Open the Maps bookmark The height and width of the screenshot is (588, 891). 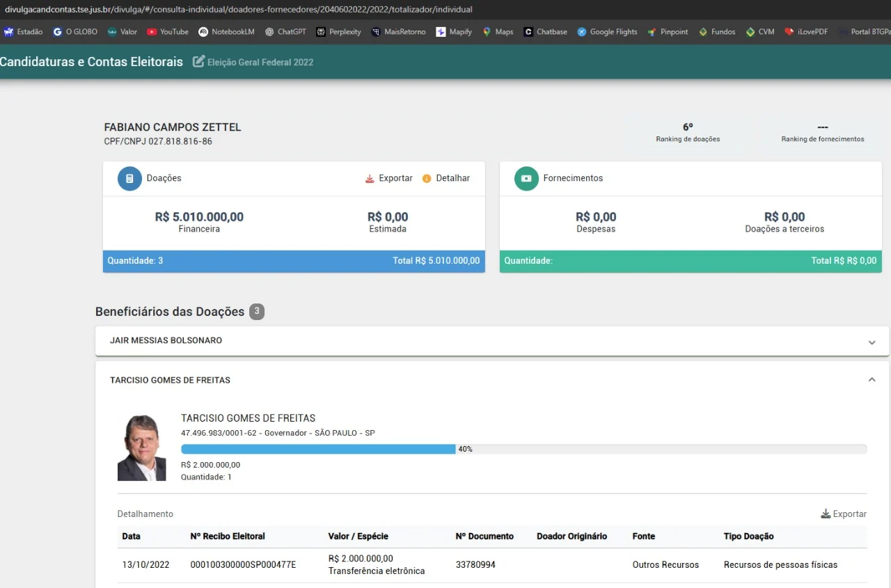tap(498, 32)
